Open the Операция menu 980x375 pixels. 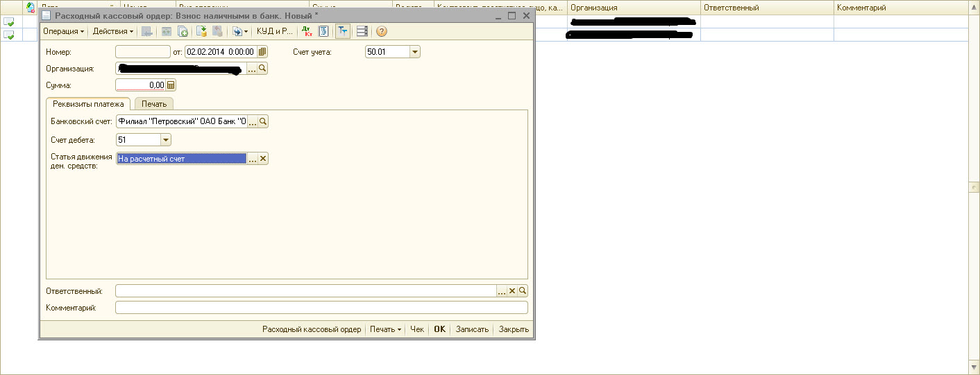click(x=63, y=31)
